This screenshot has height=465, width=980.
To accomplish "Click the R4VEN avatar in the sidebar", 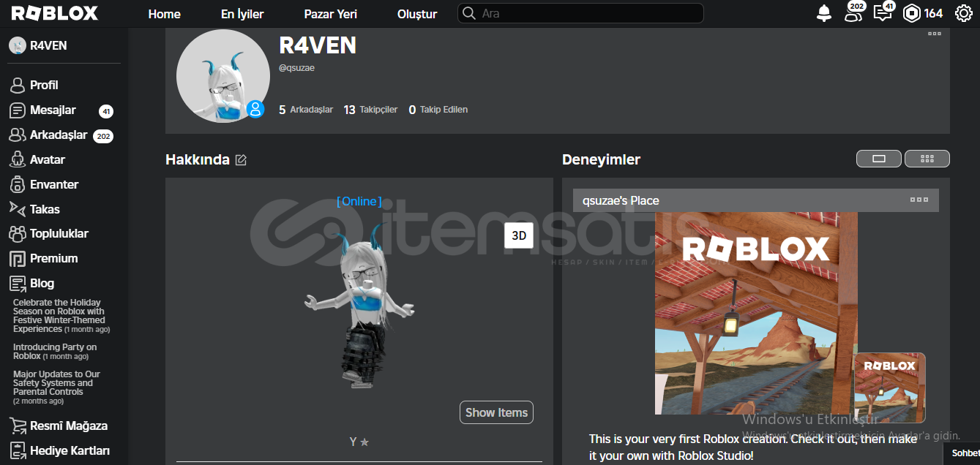I will click(x=18, y=45).
